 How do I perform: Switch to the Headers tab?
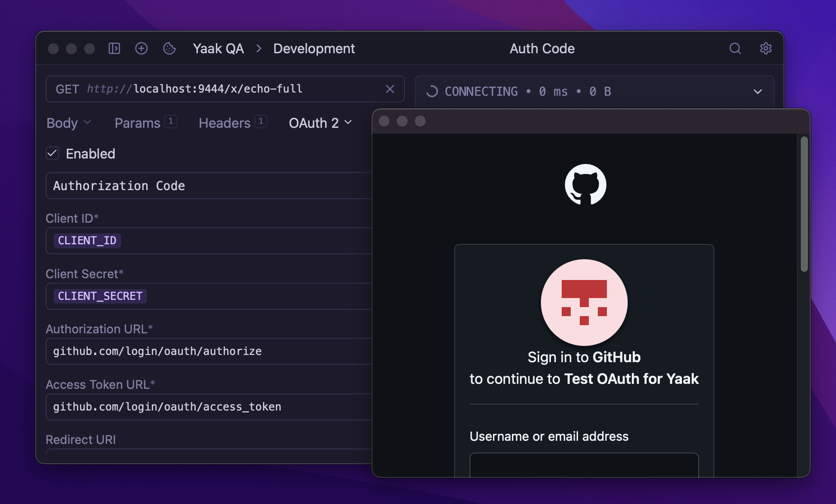[x=225, y=123]
